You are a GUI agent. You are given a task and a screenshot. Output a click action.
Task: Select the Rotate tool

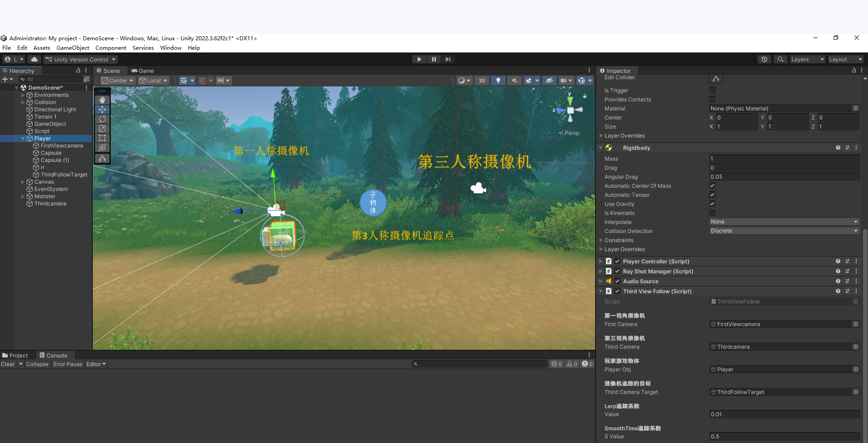[102, 119]
